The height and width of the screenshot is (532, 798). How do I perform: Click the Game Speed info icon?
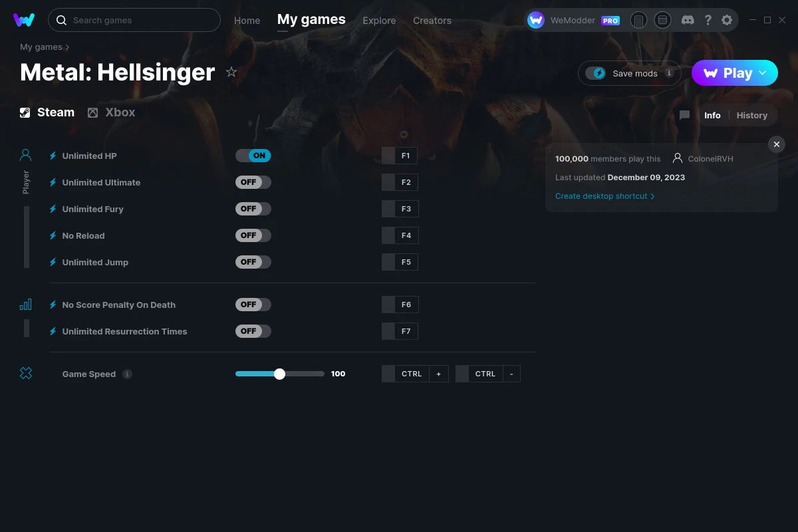click(x=128, y=374)
